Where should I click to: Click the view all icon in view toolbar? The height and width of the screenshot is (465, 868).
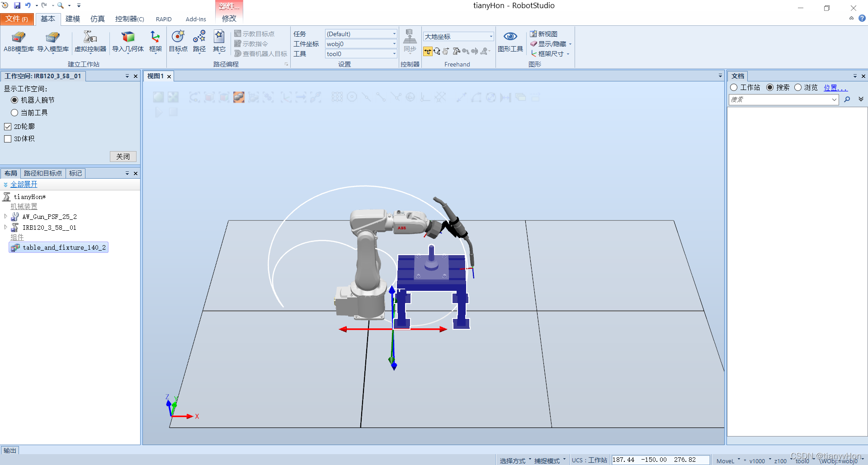click(158, 97)
